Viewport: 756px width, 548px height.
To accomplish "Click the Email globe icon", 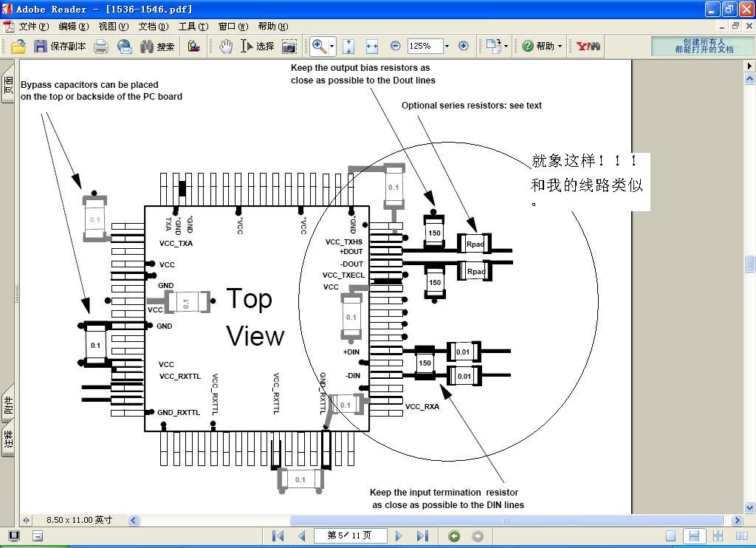I will [124, 47].
